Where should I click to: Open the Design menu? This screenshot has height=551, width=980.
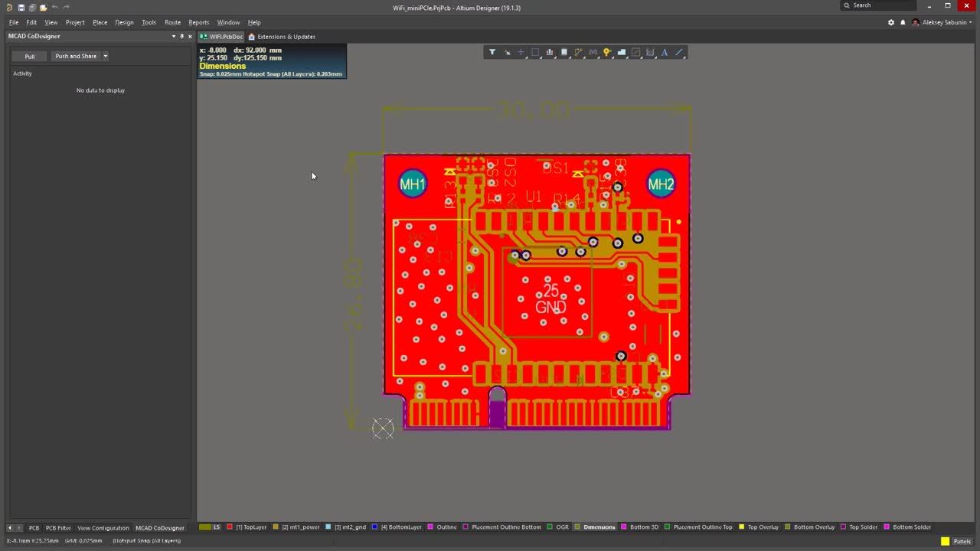click(x=124, y=22)
